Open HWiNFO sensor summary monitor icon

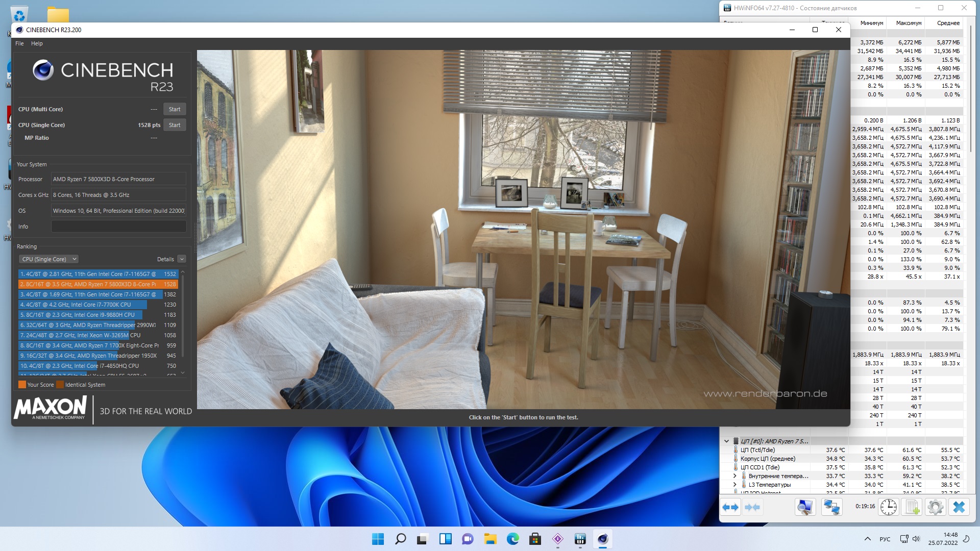click(x=805, y=507)
